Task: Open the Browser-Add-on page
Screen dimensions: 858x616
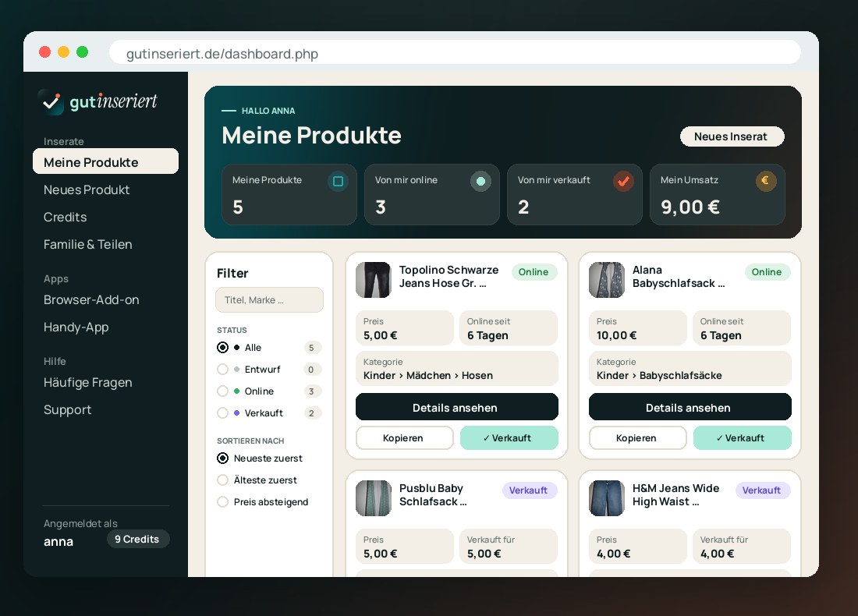Action: (x=91, y=299)
